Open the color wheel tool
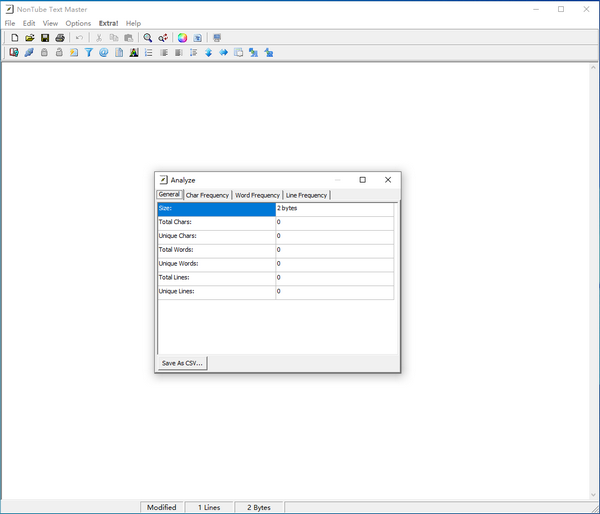Image resolution: width=600 pixels, height=514 pixels. [x=182, y=38]
